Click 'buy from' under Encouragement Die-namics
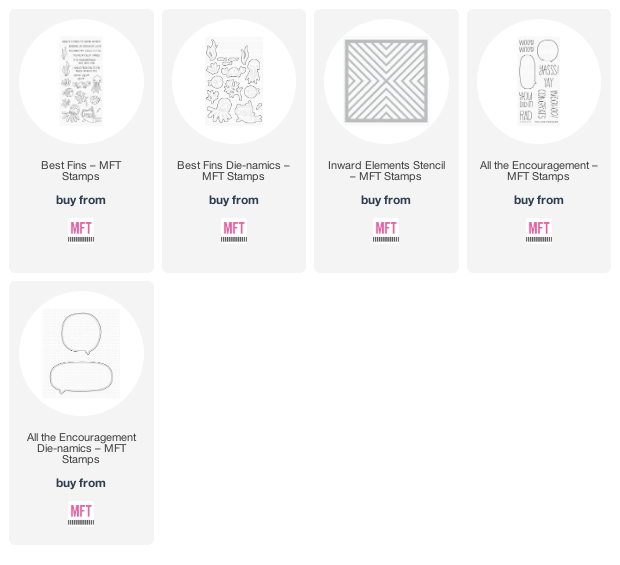 pos(81,483)
